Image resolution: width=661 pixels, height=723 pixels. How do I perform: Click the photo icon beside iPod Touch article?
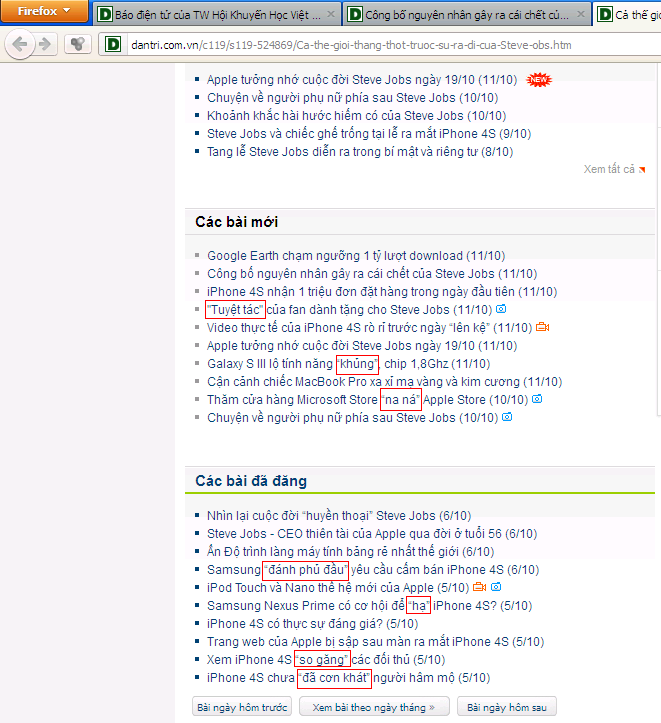click(x=496, y=587)
